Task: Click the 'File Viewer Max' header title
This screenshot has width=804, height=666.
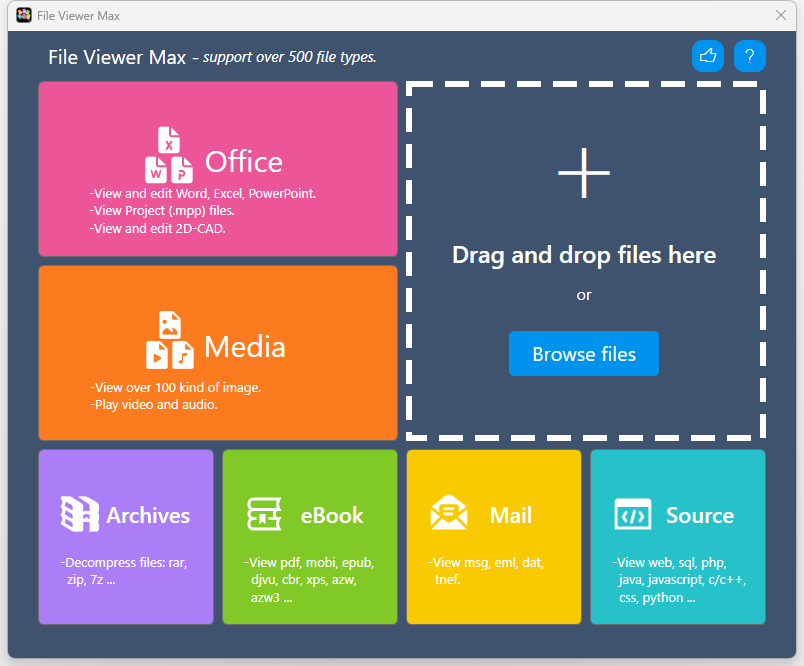Action: (117, 57)
